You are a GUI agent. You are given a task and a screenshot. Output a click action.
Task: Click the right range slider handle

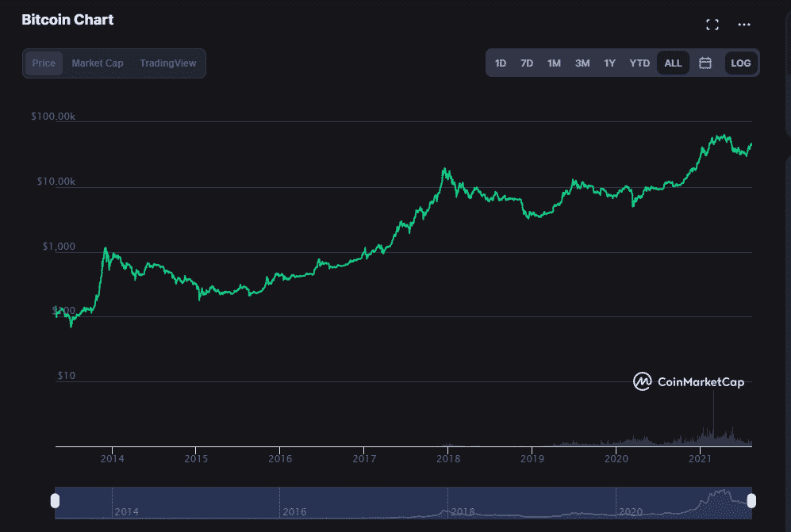751,500
